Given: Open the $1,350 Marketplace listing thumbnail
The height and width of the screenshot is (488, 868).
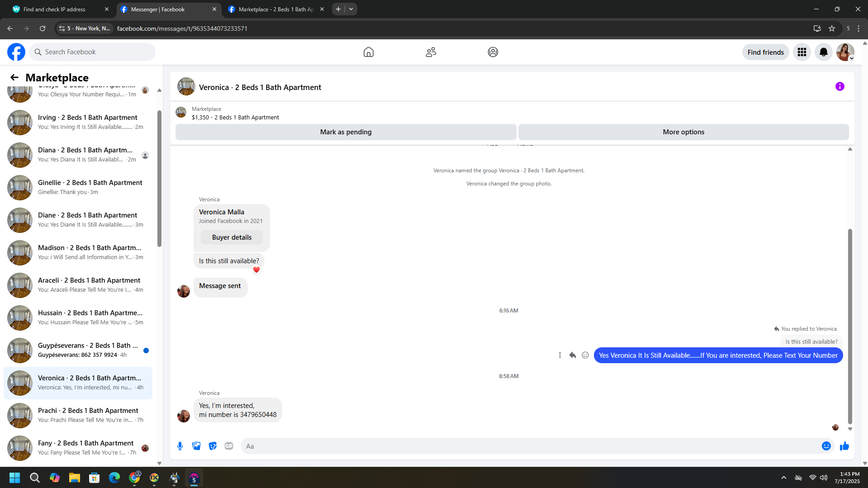Looking at the screenshot, I should coord(181,113).
